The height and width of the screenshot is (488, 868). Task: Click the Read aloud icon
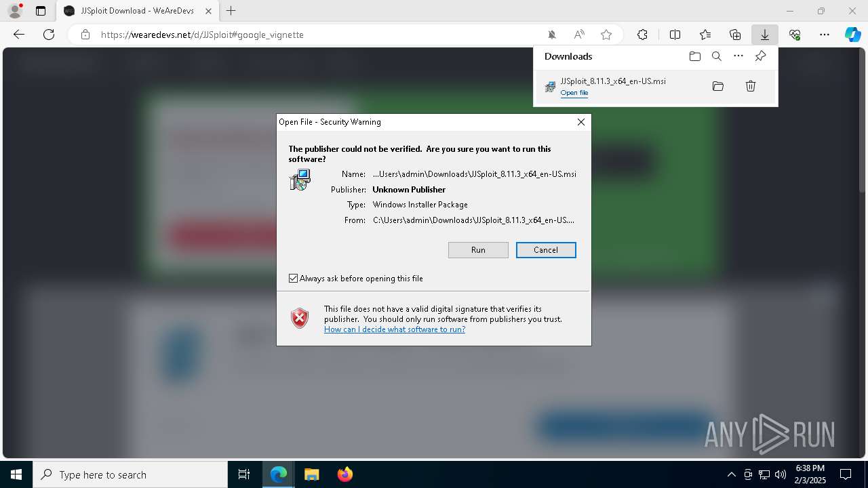(x=579, y=35)
